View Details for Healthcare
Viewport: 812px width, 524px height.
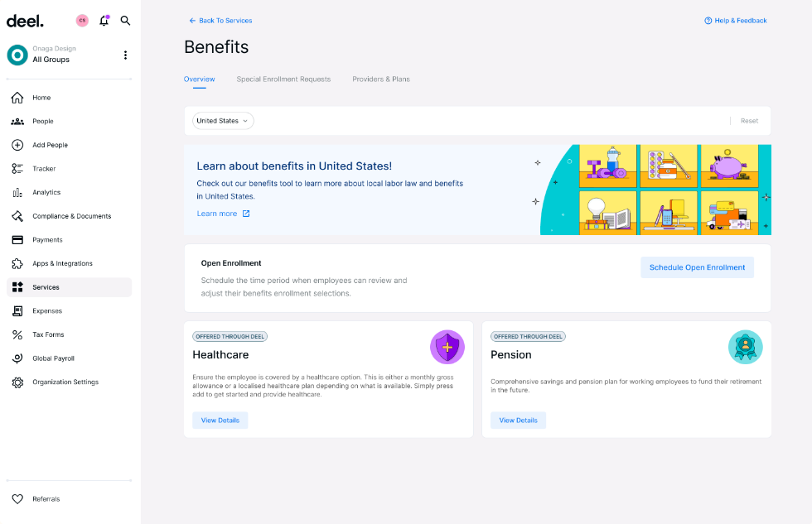[220, 421]
